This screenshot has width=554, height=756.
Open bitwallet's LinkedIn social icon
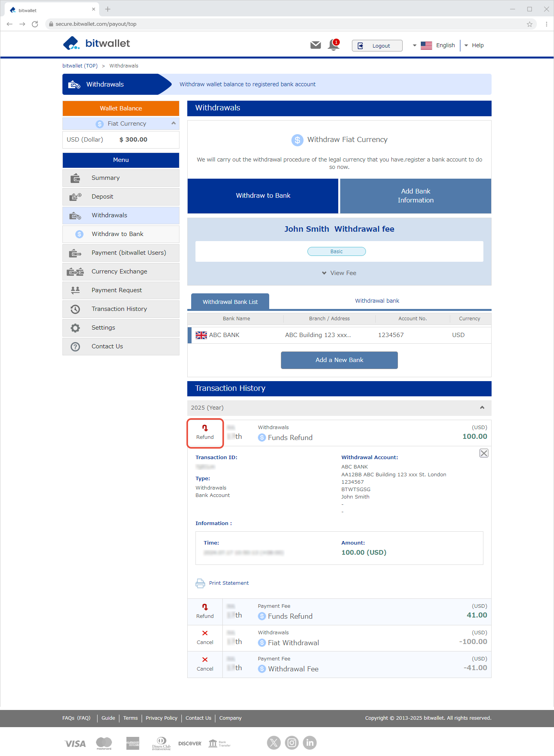(x=310, y=743)
